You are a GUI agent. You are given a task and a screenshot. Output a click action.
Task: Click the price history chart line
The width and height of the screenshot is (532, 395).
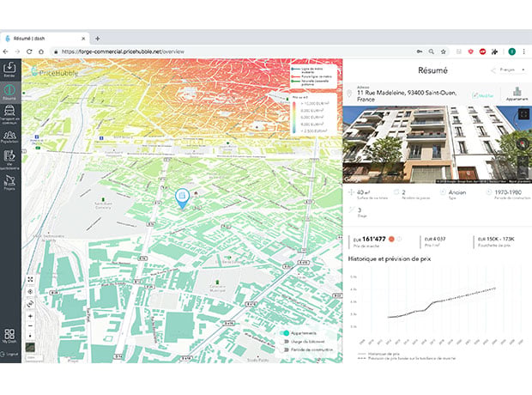click(x=441, y=302)
